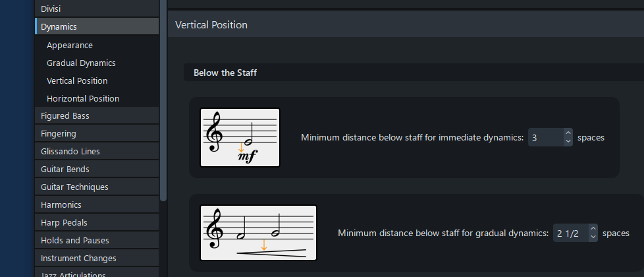Image resolution: width=644 pixels, height=277 pixels.
Task: Open Appearance subsection under Dynamics
Action: [70, 46]
